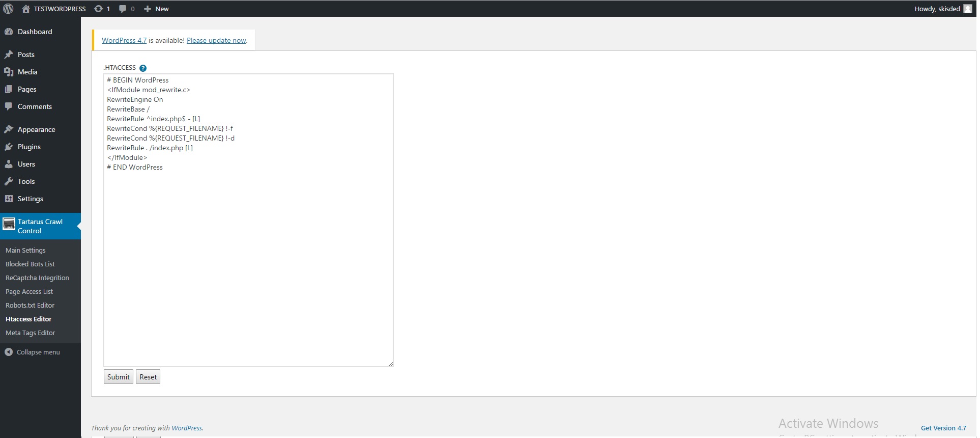Image resolution: width=980 pixels, height=438 pixels.
Task: Click the Posts pushpin icon
Action: point(9,54)
